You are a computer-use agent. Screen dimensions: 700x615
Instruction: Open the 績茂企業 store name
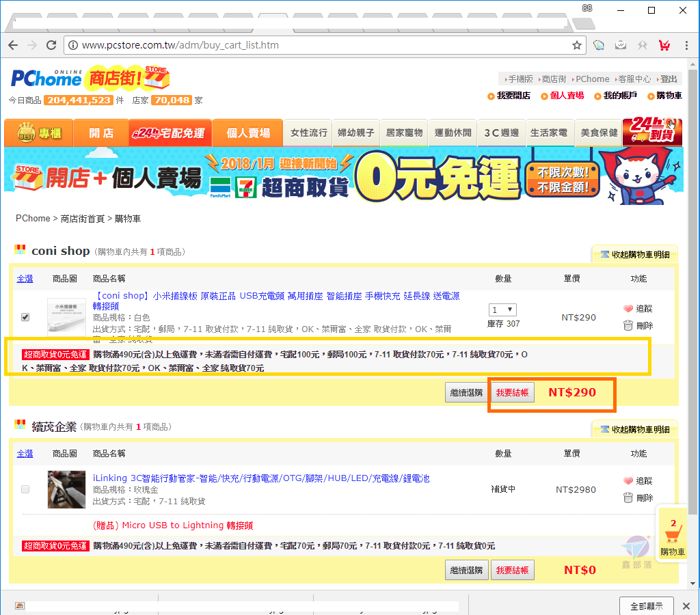click(54, 426)
